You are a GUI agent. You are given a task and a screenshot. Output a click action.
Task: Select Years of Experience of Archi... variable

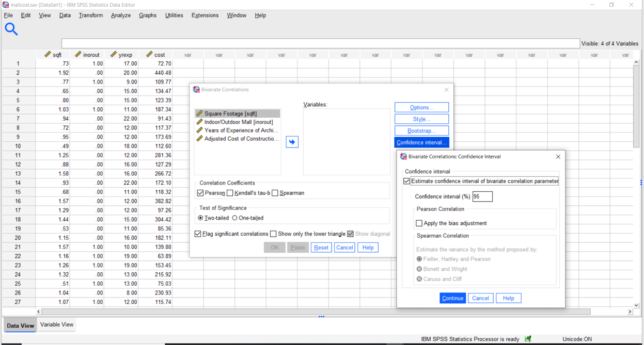238,130
